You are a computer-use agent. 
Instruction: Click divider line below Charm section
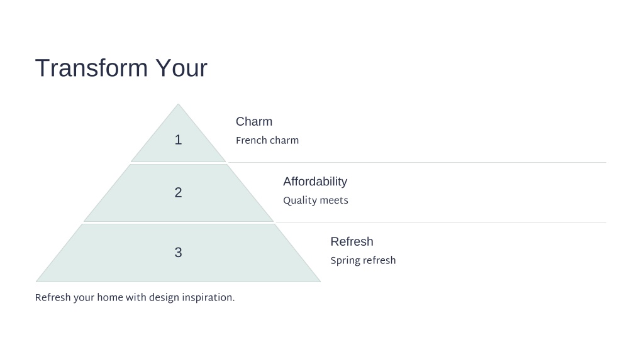pos(417,163)
